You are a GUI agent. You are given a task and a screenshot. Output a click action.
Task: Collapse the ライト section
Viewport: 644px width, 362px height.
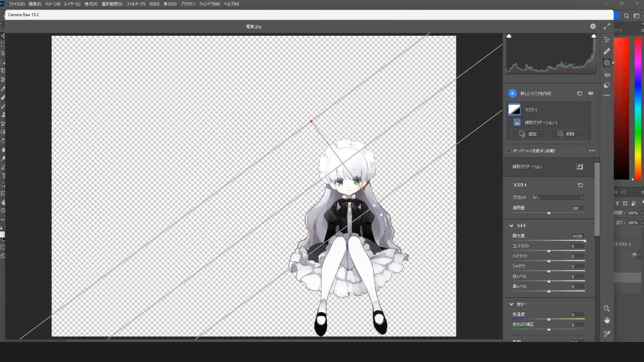click(511, 226)
